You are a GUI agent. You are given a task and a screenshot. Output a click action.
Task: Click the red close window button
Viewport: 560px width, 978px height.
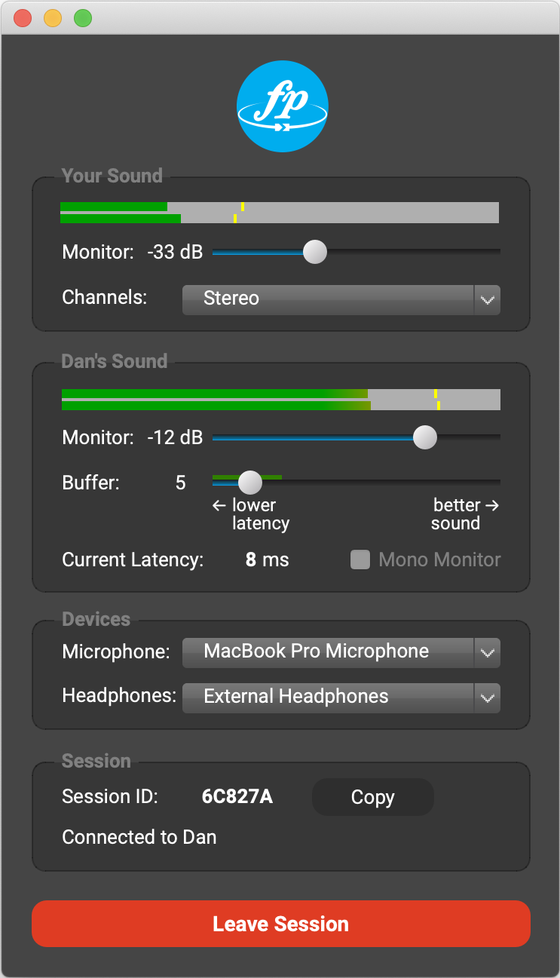23,18
